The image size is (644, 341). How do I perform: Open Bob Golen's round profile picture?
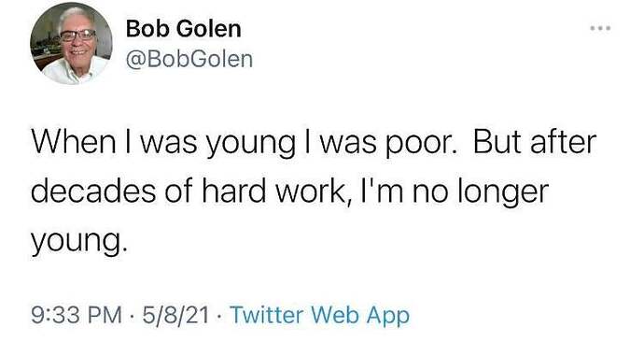pos(71,43)
